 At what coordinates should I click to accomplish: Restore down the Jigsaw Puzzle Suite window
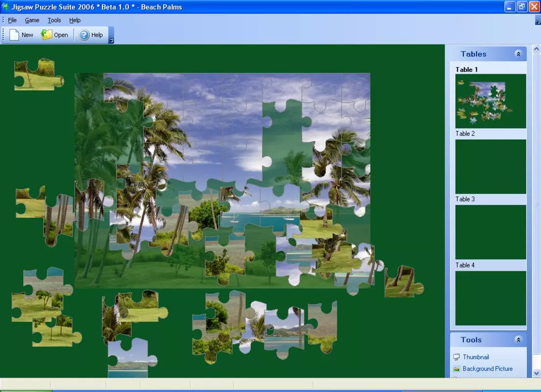(x=522, y=6)
